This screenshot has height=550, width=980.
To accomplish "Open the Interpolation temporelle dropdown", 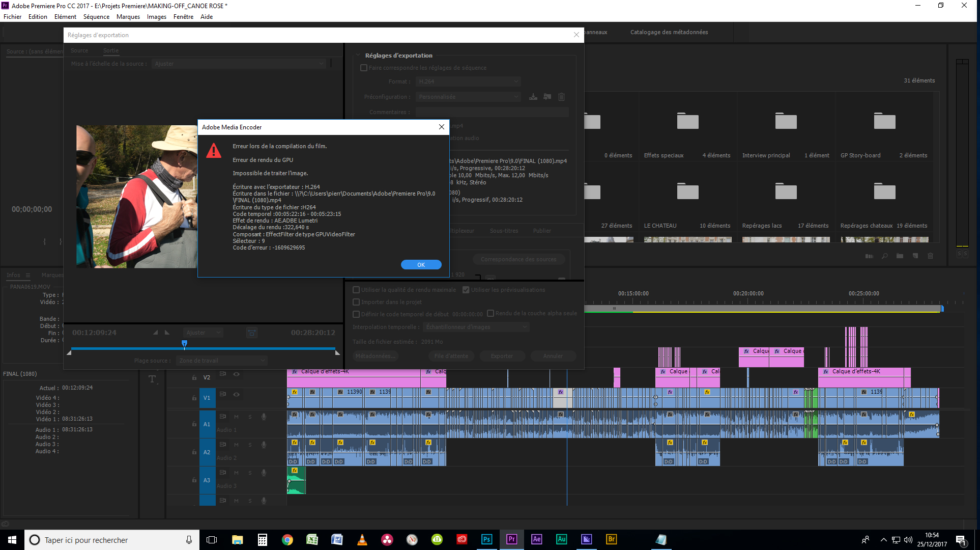I will 476,327.
